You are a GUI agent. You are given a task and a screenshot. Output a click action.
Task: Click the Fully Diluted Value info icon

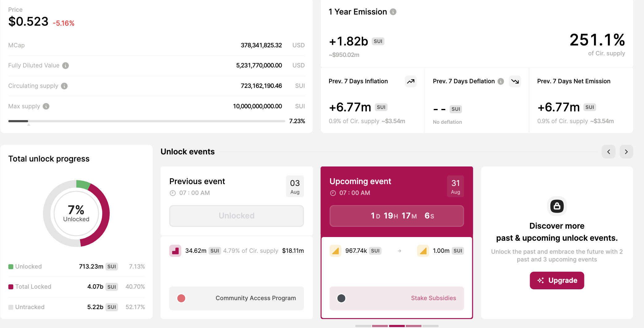coord(66,66)
